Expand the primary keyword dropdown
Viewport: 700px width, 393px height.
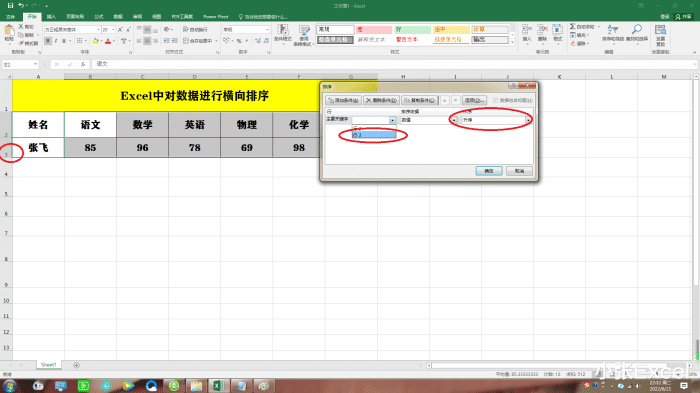tap(392, 120)
